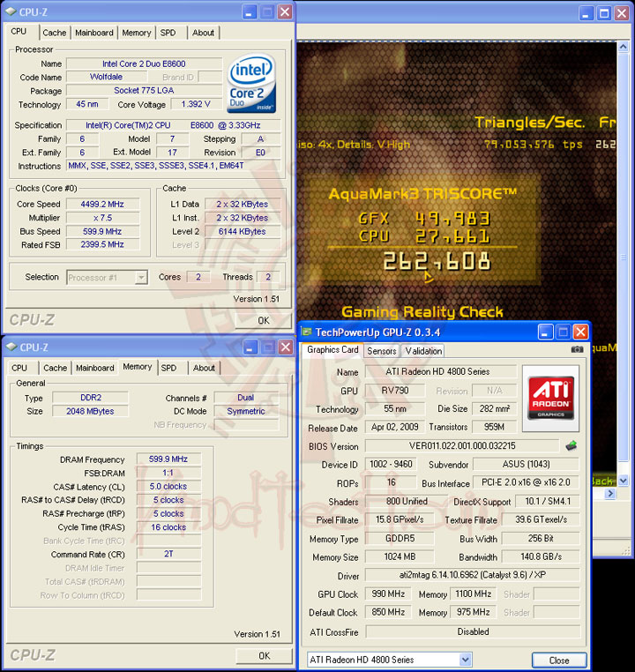Click the CAS# Latency value 5.0 clocks
Image resolution: width=635 pixels, height=672 pixels.
168,487
